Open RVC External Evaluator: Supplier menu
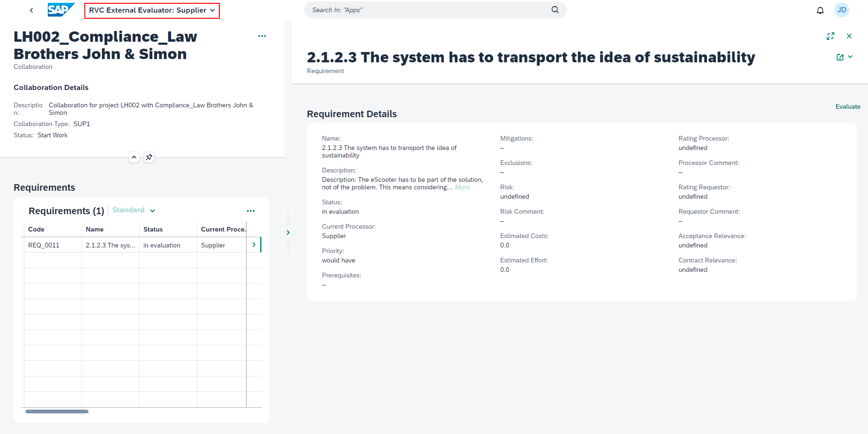The width and height of the screenshot is (868, 434). tap(152, 10)
